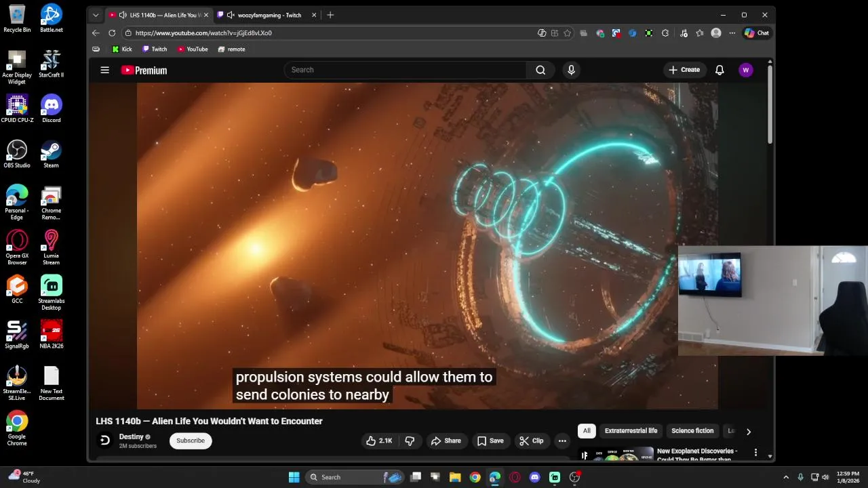Open Google Chrome from the taskbar
868x488 pixels.
[475, 477]
